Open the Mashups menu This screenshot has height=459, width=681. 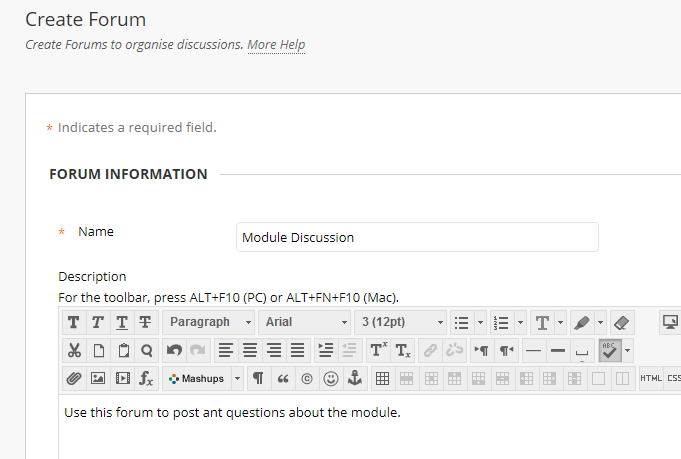tap(203, 378)
